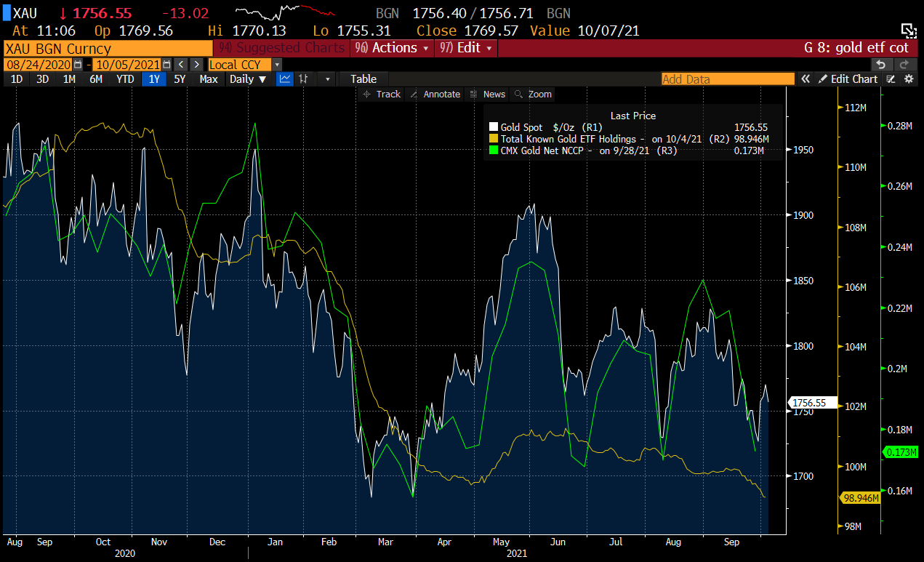Open chart settings gear icon
The width and height of the screenshot is (924, 562).
click(908, 79)
